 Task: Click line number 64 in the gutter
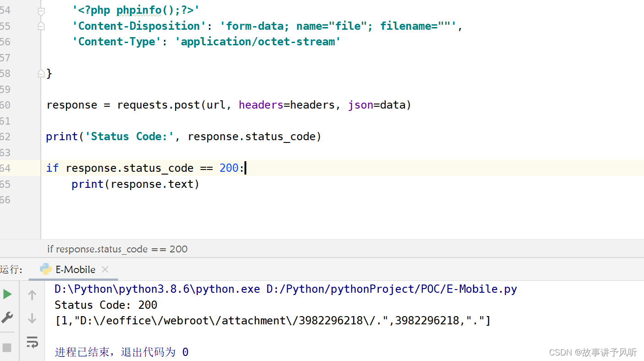pos(5,168)
